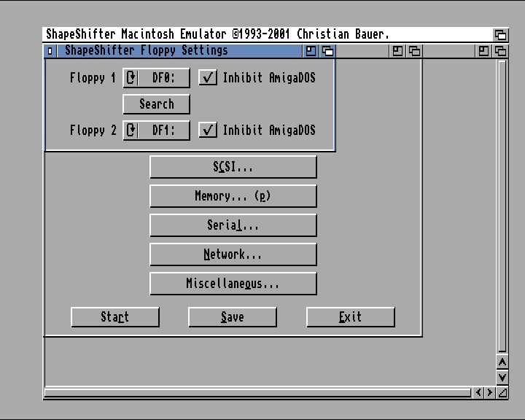The height and width of the screenshot is (420, 525).
Task: Click the scroll down arrow gadget
Action: pos(502,377)
